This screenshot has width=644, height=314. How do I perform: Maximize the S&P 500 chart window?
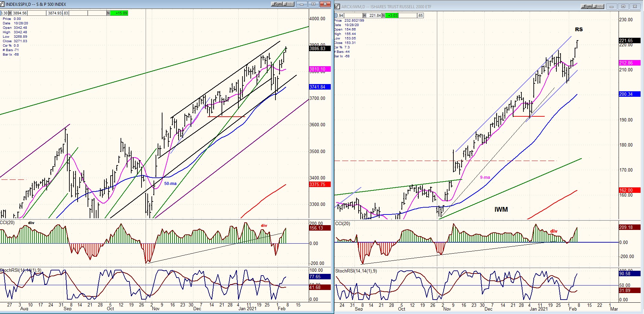click(x=313, y=4)
